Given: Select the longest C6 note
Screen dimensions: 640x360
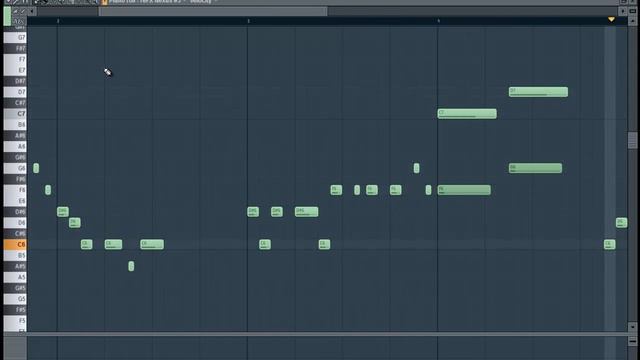Looking at the screenshot, I should (152, 244).
